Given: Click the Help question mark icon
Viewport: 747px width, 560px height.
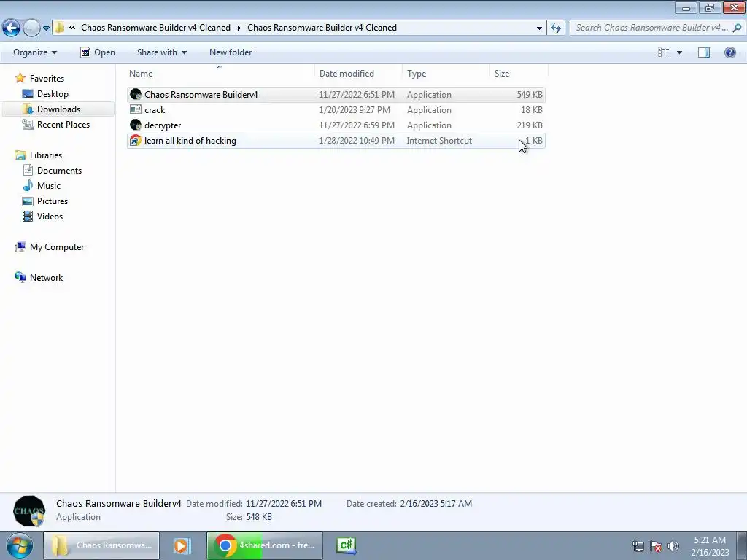Looking at the screenshot, I should (729, 52).
